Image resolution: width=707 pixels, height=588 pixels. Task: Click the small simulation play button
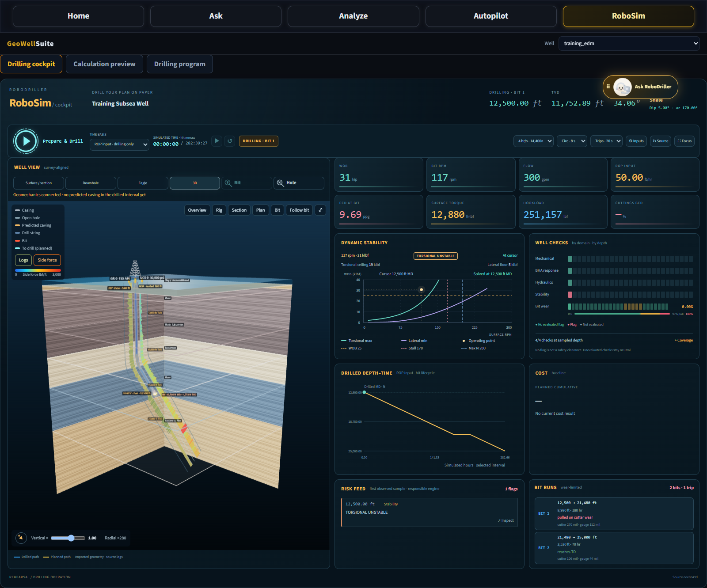pyautogui.click(x=217, y=141)
